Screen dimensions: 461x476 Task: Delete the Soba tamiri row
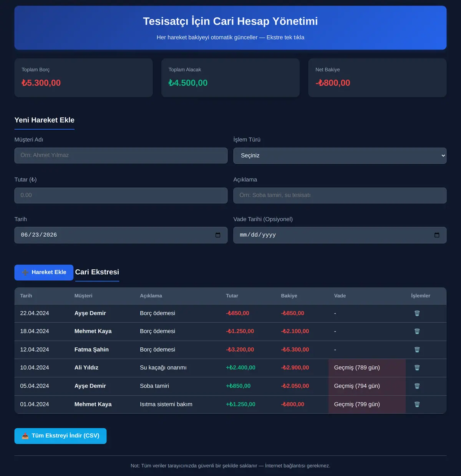(417, 386)
